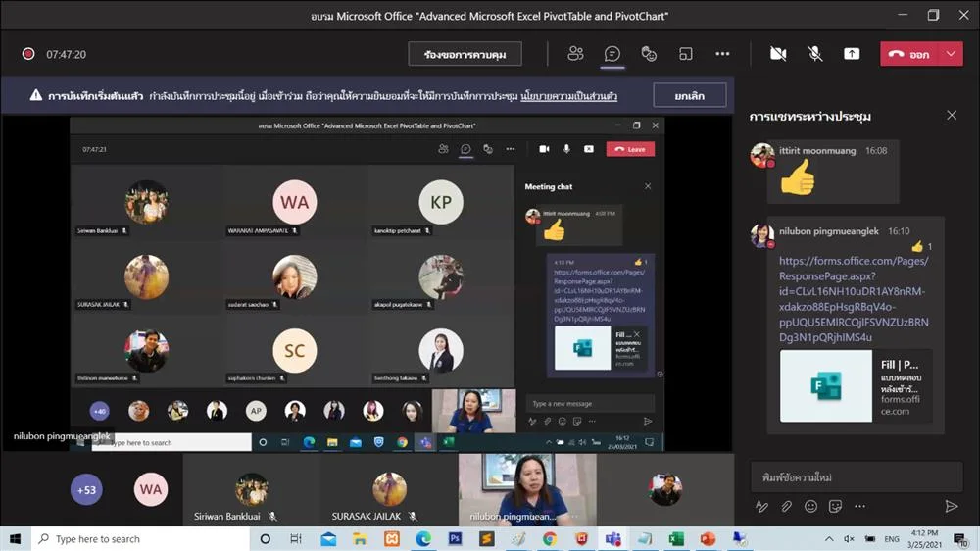Share content with the upload tray icon
The height and width of the screenshot is (551, 980).
[x=852, y=54]
